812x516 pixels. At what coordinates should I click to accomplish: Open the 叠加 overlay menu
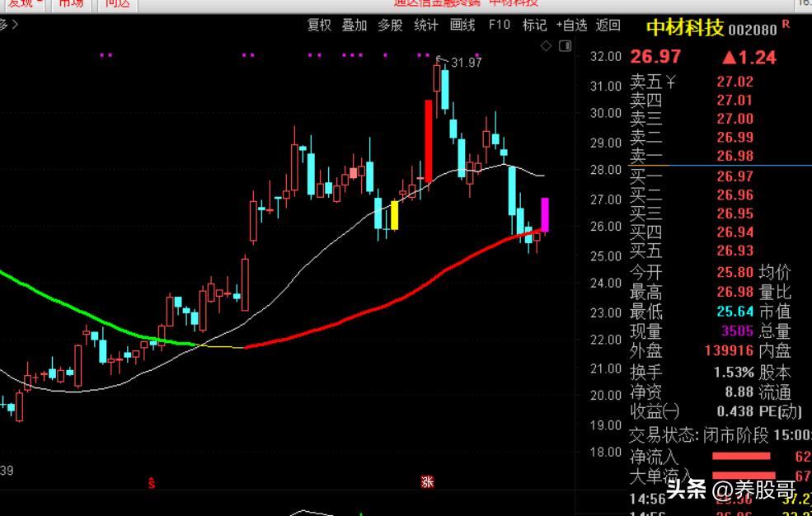tap(354, 25)
